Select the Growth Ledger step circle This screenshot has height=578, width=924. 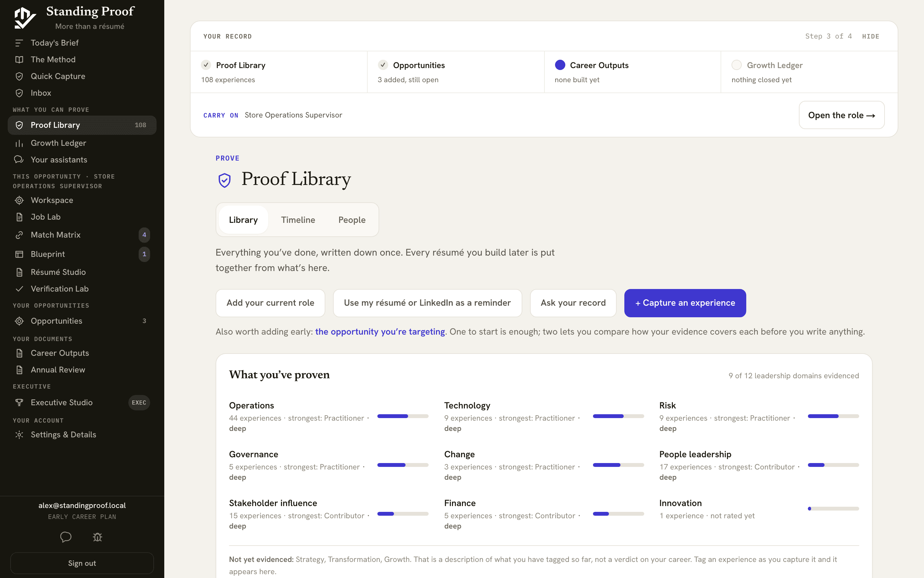pos(737,65)
